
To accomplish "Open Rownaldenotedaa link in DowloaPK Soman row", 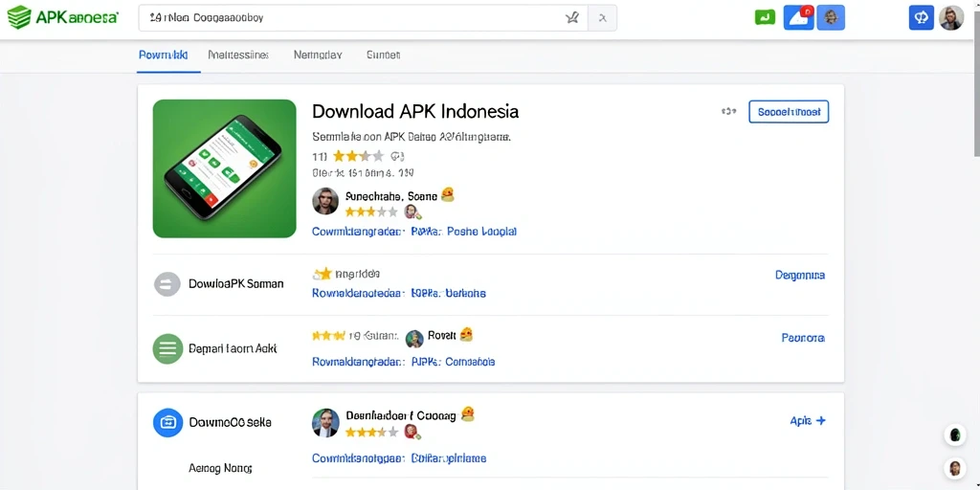I will tap(358, 293).
